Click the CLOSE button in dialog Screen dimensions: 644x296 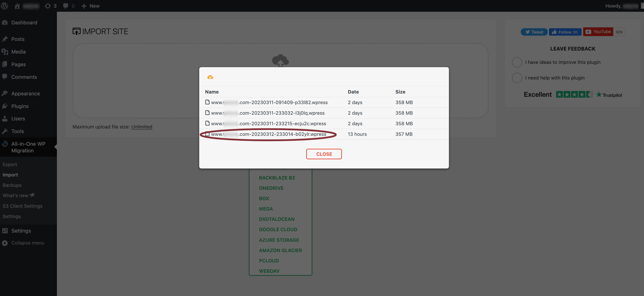[324, 154]
